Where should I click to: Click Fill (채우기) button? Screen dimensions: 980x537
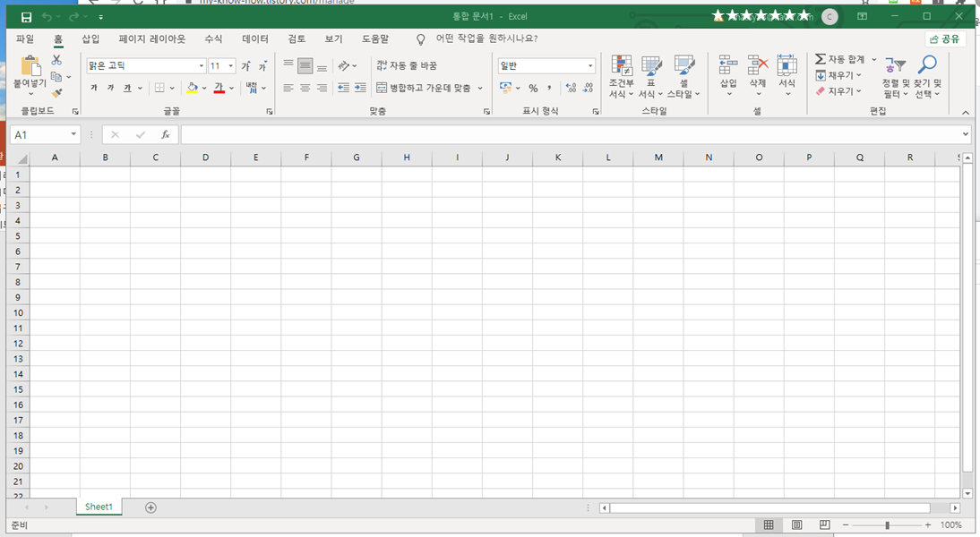click(838, 75)
